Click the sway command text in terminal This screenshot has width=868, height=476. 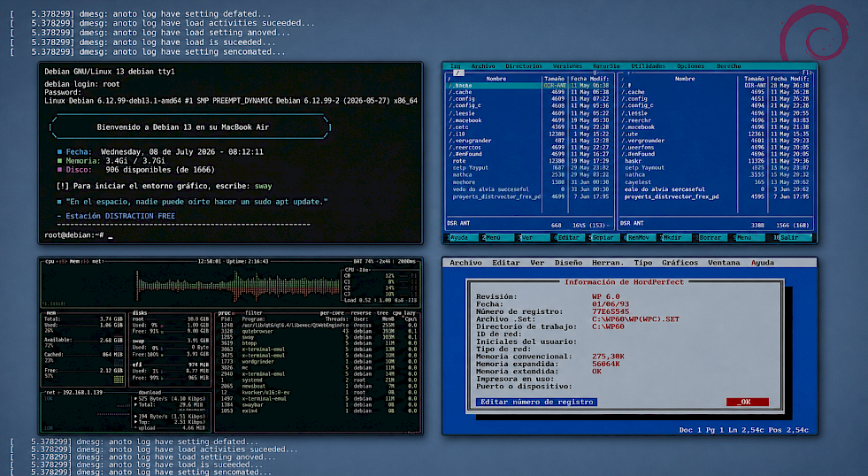[x=263, y=186]
